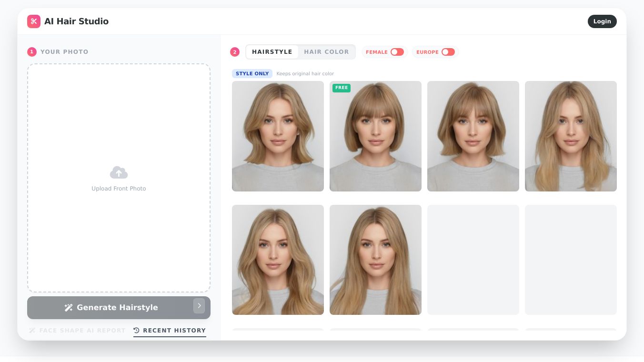Switch to the HAIR COLOR tab
Viewport: 644px width, 362px height.
tap(326, 52)
